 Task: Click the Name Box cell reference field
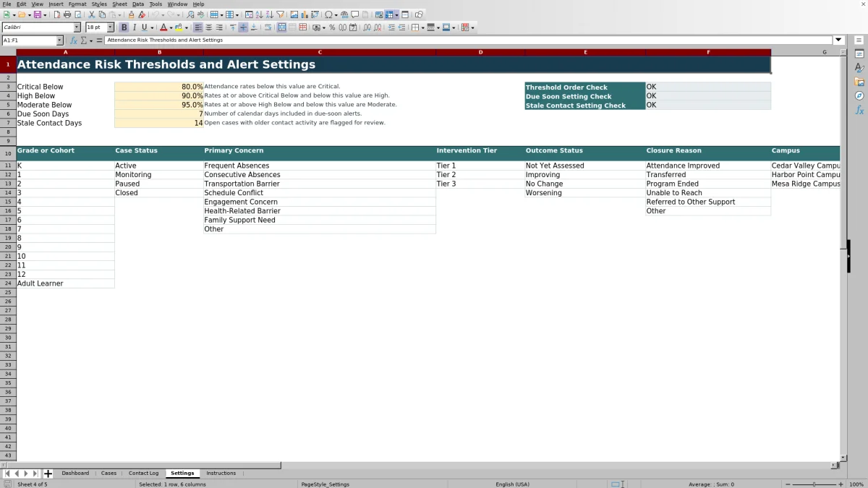click(x=28, y=40)
